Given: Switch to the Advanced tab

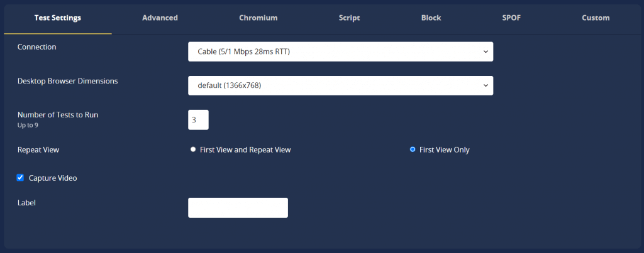Looking at the screenshot, I should click(160, 18).
